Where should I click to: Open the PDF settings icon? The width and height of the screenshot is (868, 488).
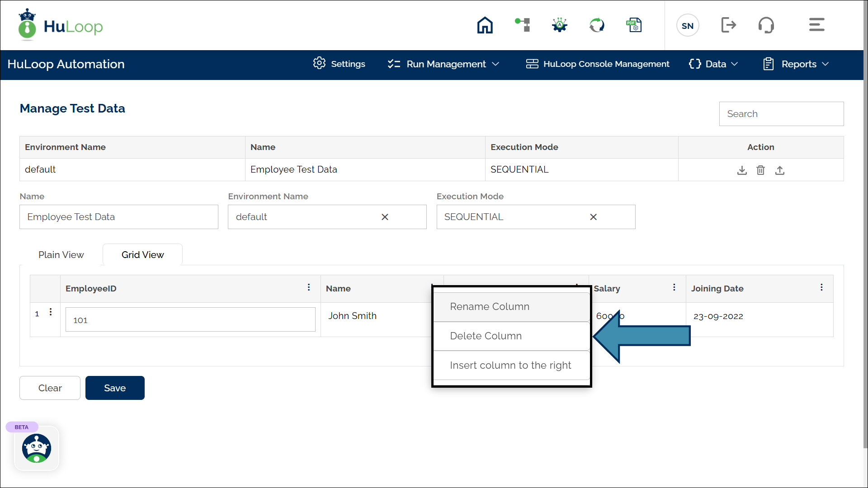634,25
